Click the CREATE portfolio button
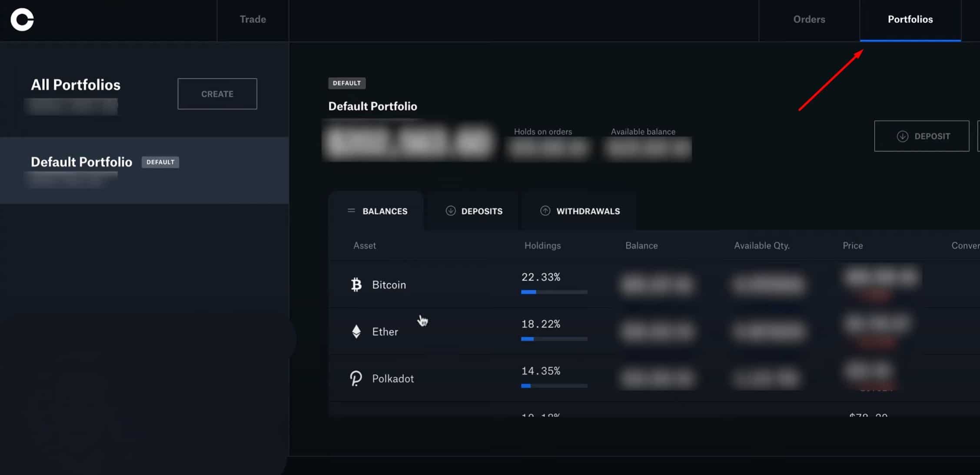The height and width of the screenshot is (475, 980). (217, 93)
